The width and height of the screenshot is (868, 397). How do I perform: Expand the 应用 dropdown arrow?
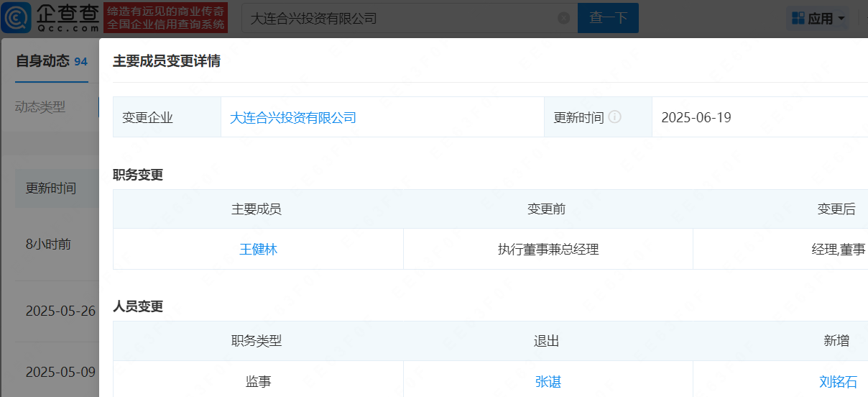click(841, 19)
